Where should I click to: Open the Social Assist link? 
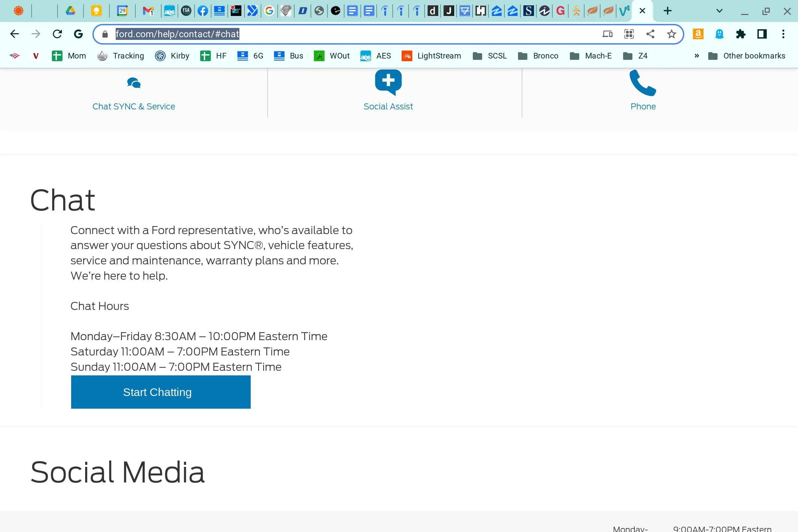pos(388,106)
